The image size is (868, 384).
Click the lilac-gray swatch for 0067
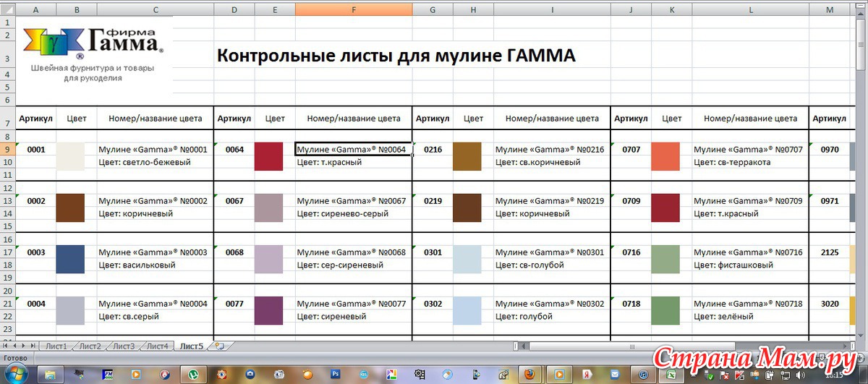pyautogui.click(x=268, y=208)
